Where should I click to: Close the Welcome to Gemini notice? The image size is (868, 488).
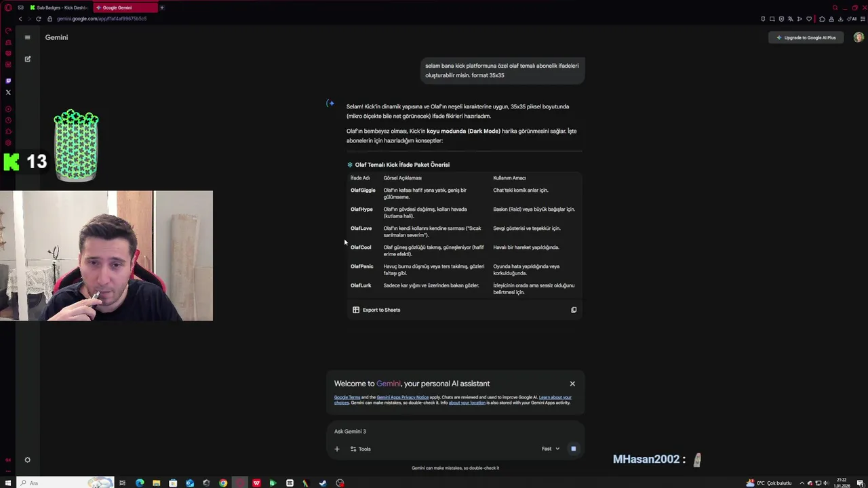572,384
